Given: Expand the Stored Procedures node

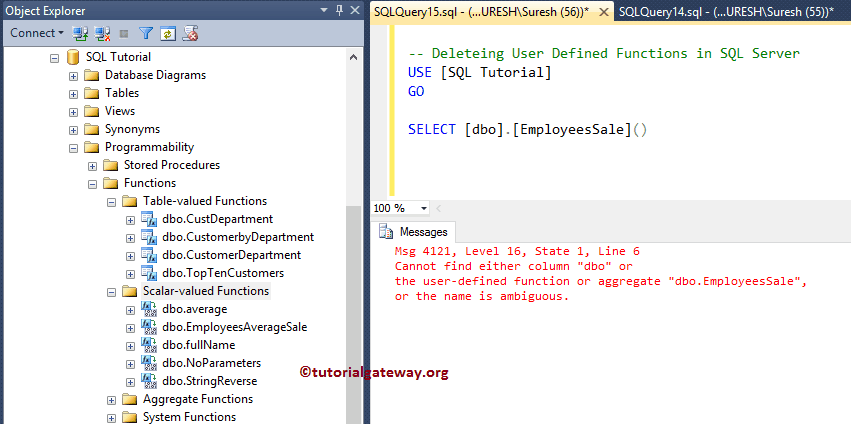Looking at the screenshot, I should point(92,166).
